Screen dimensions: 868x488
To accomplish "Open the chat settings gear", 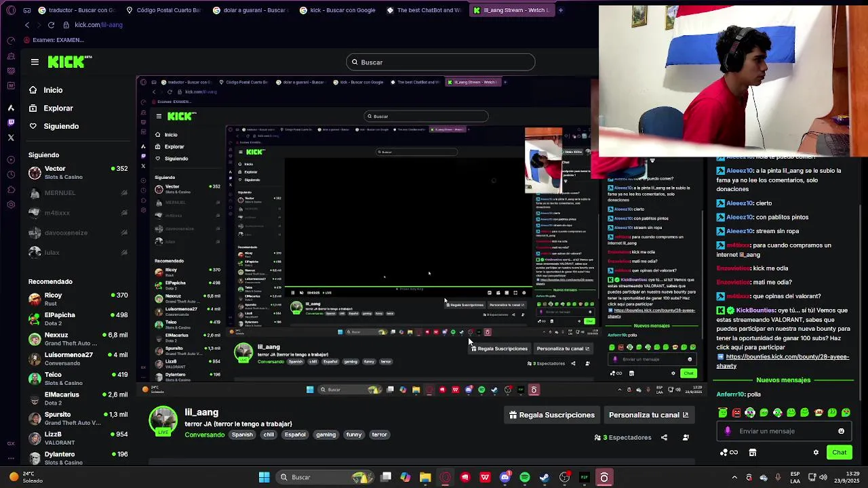I will click(x=816, y=452).
